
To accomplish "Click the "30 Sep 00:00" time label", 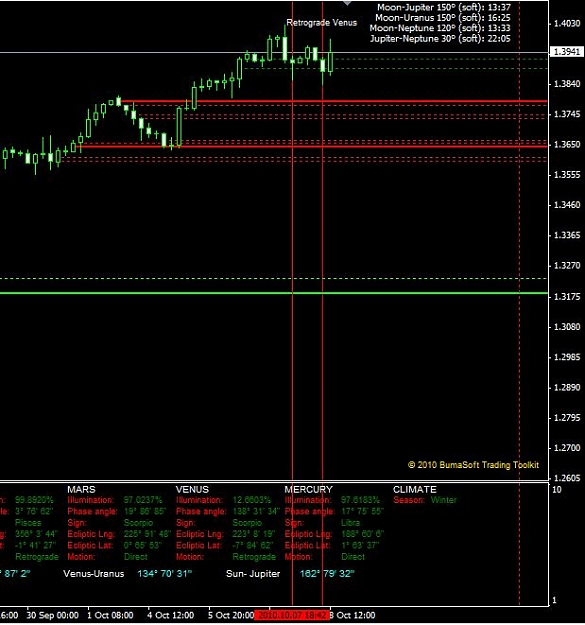I will pos(52,615).
